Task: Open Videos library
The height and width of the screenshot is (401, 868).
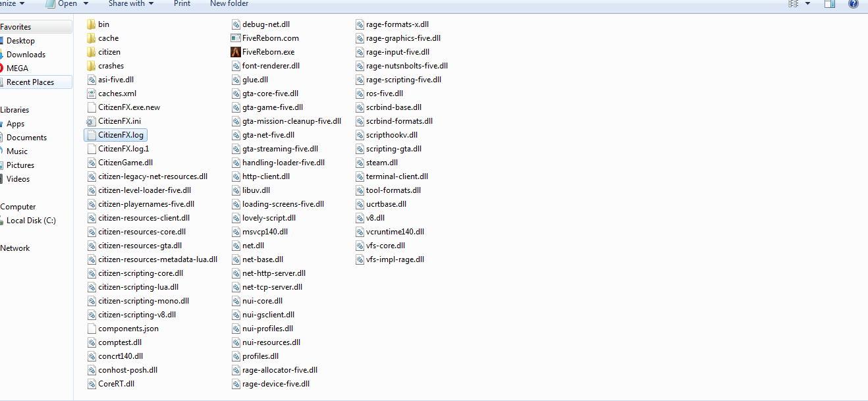Action: coord(18,179)
